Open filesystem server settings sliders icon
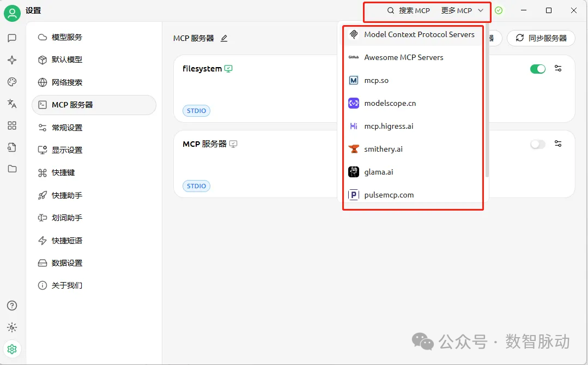Image resolution: width=588 pixels, height=365 pixels. [x=557, y=69]
